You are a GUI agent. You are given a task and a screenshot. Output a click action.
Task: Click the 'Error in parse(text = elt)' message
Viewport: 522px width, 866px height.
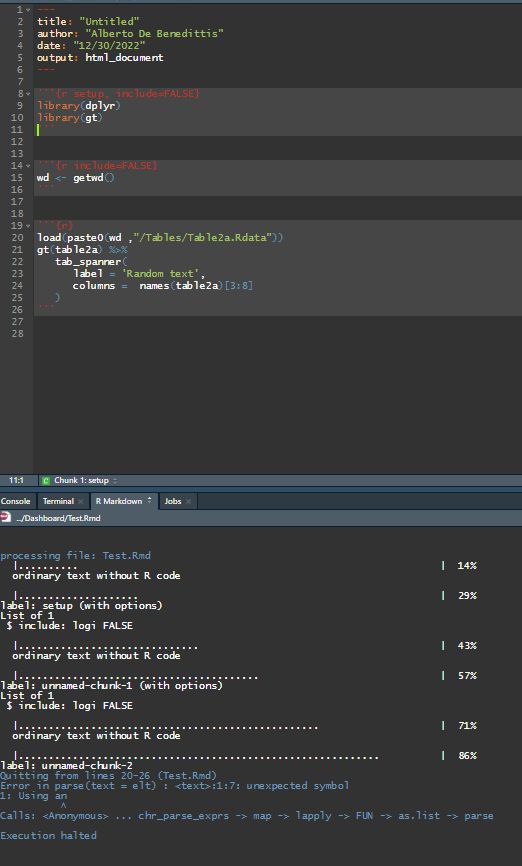pyautogui.click(x=175, y=785)
